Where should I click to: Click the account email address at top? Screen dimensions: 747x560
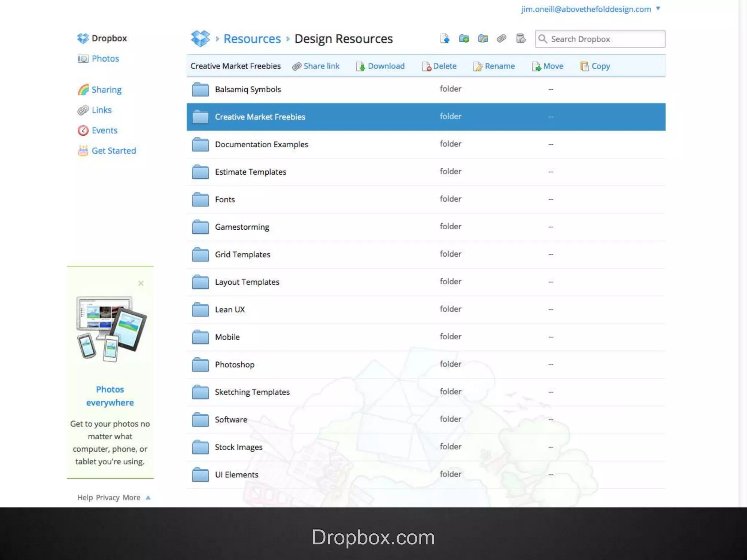pos(586,9)
